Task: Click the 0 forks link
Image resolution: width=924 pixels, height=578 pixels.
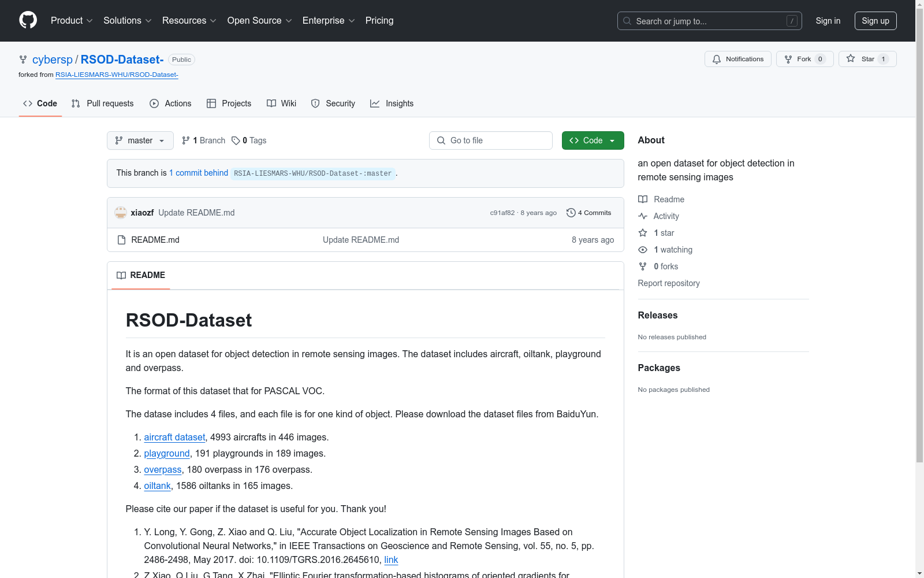Action: (x=658, y=266)
